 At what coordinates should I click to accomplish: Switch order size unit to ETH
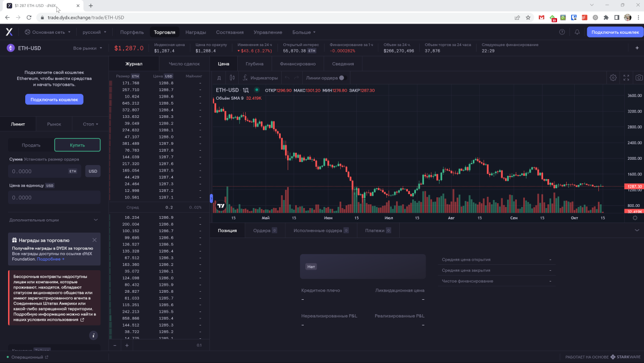pyautogui.click(x=72, y=171)
